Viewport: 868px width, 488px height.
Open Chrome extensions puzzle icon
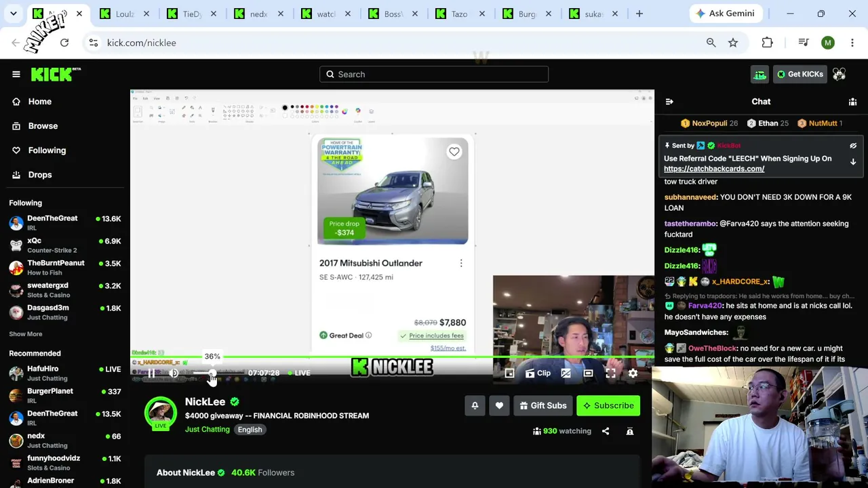767,43
